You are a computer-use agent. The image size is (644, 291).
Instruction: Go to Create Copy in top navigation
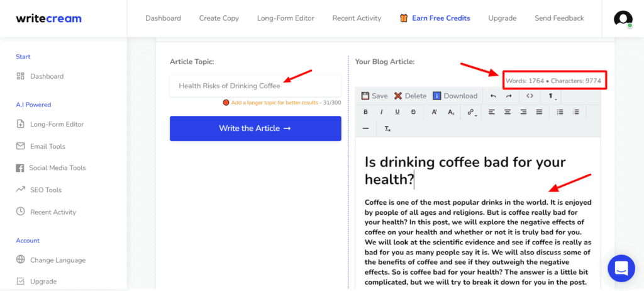click(x=219, y=18)
